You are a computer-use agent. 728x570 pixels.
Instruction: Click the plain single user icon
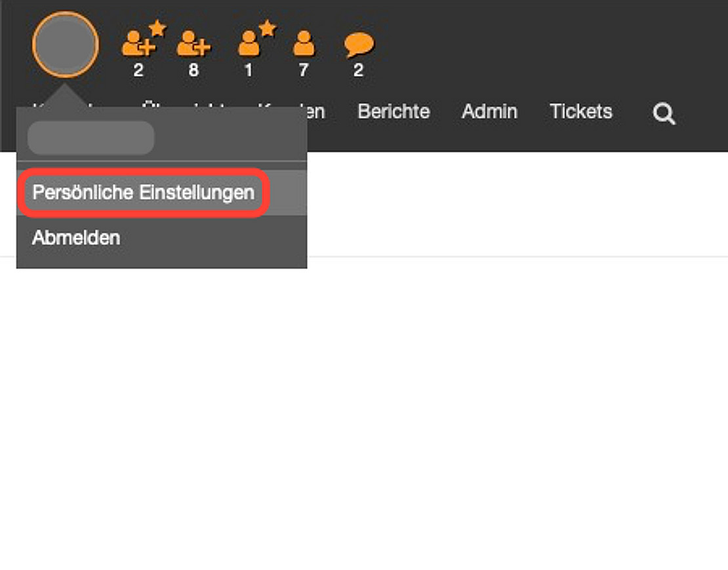pyautogui.click(x=303, y=45)
